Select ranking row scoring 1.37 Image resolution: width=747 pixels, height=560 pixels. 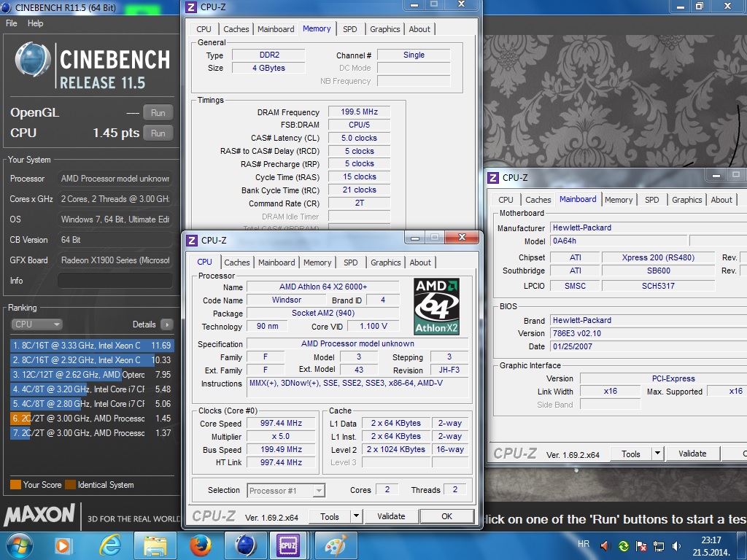(91, 433)
